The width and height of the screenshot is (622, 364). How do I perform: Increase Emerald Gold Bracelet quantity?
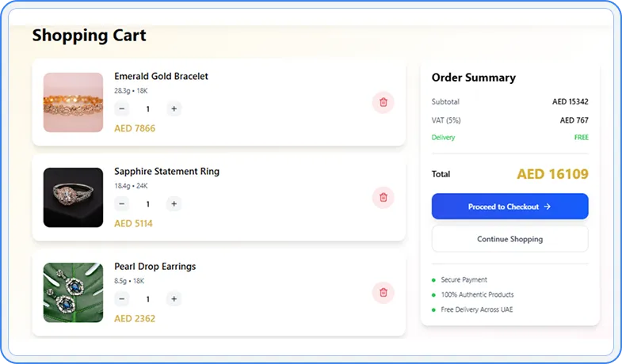[174, 108]
